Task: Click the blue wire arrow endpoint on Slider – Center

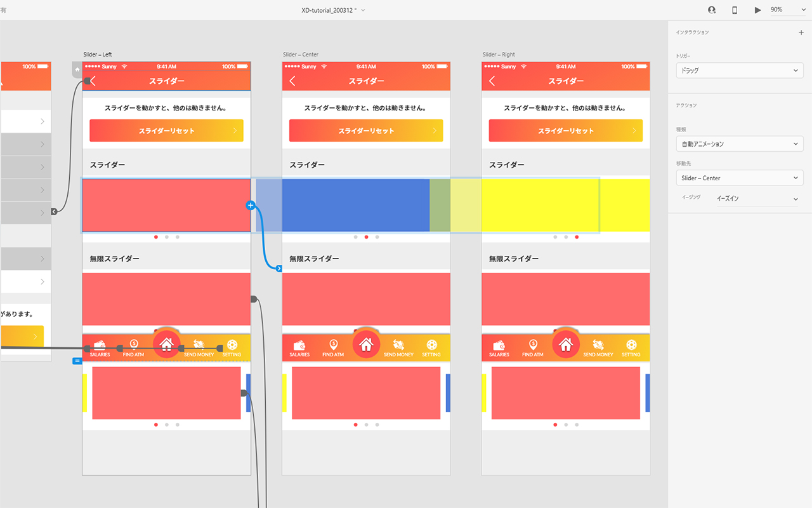Action: [278, 269]
